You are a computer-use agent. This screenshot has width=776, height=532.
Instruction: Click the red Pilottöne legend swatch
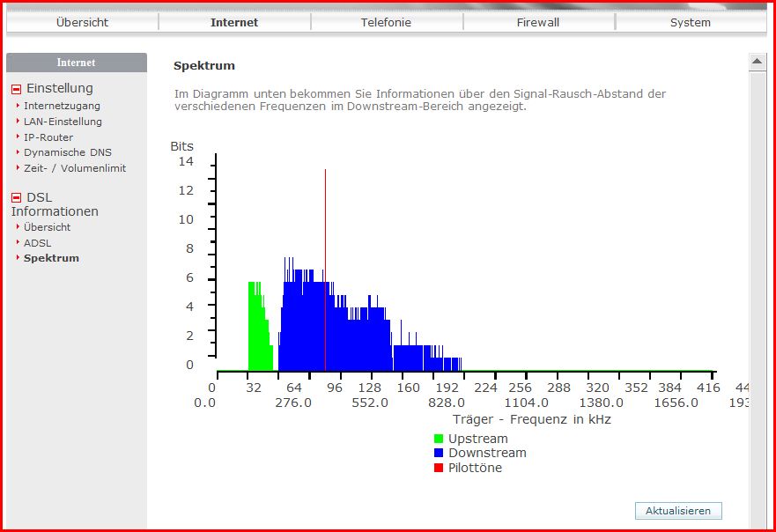coord(439,468)
